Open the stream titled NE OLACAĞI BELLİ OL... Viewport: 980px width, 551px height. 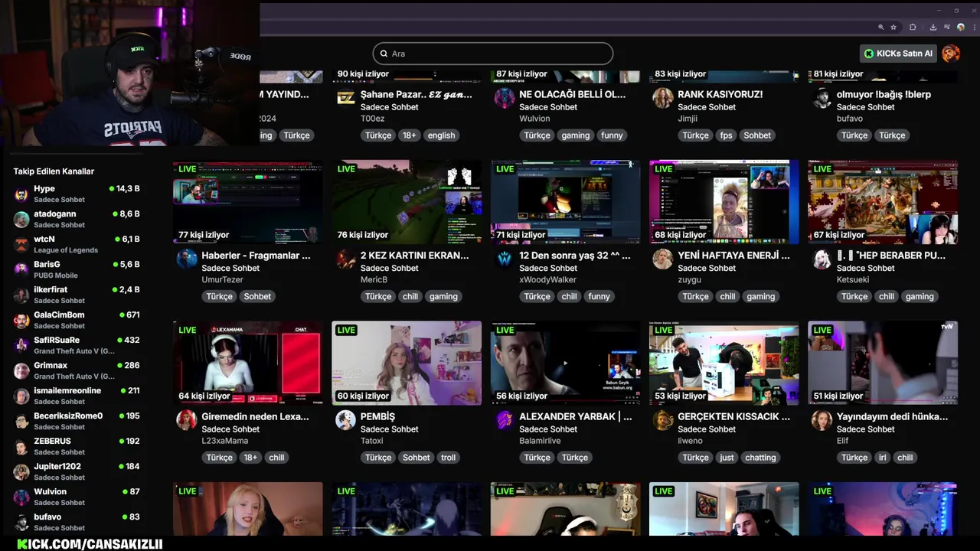[573, 94]
